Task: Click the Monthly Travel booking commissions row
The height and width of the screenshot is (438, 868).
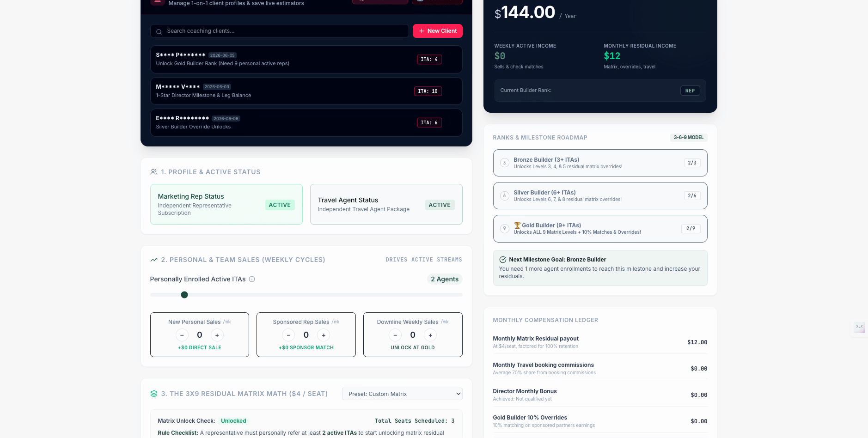Action: pos(600,368)
